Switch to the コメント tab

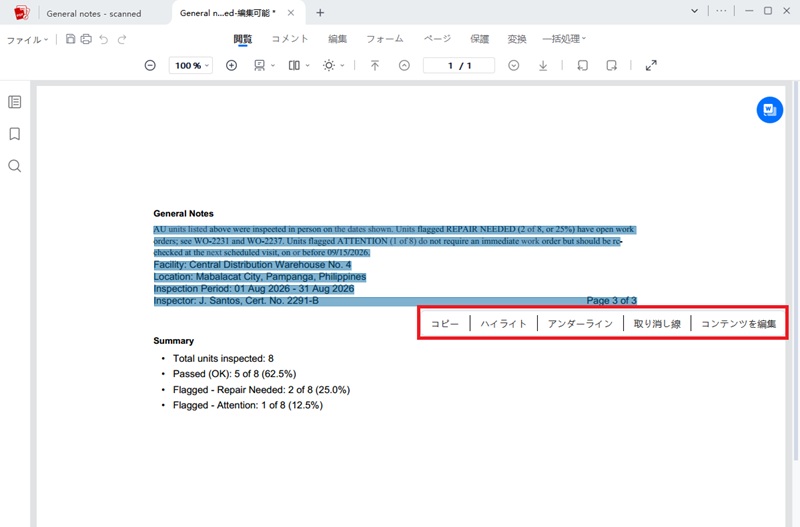tap(290, 39)
